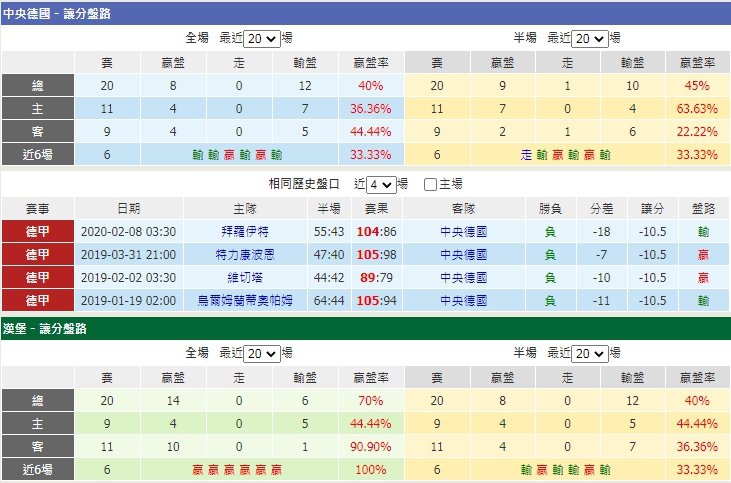Click 漢堡 full-game total win rate 70%
The height and width of the screenshot is (483, 731).
coord(371,401)
